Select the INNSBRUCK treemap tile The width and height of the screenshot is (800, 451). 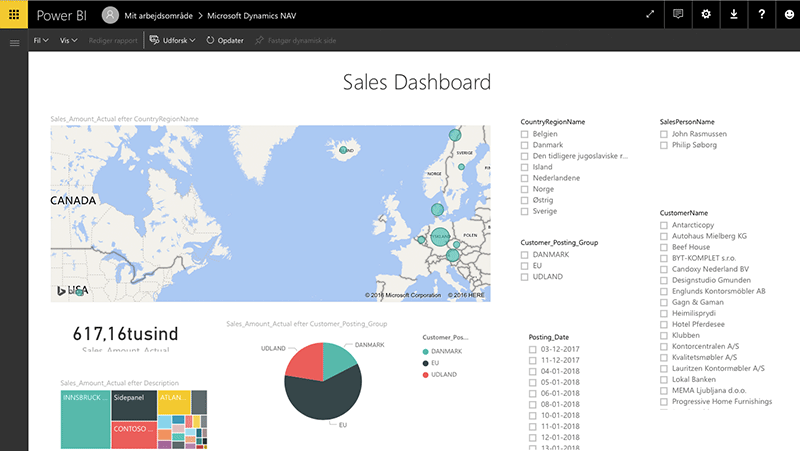[x=85, y=420]
